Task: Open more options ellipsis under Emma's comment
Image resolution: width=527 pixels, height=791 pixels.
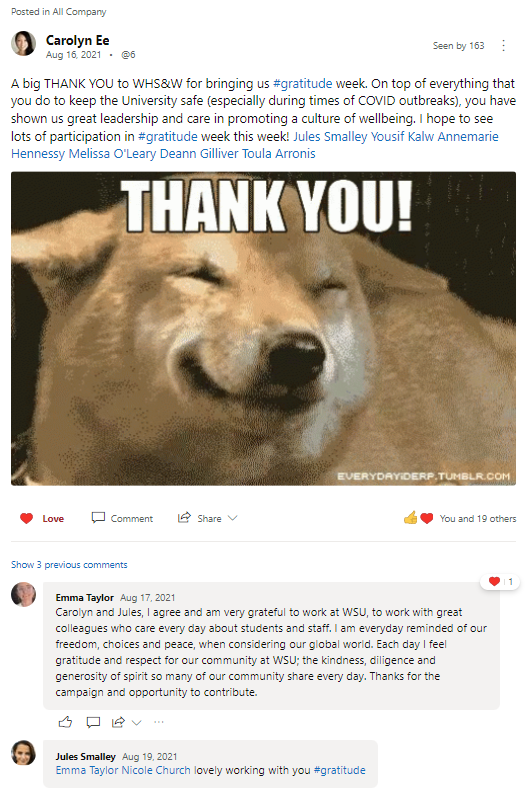Action: coord(159,722)
